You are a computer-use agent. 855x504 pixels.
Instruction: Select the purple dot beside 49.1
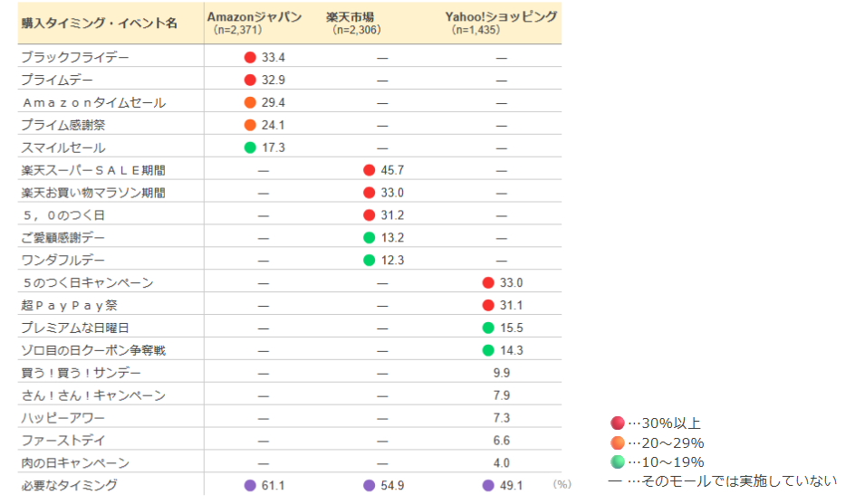[488, 486]
